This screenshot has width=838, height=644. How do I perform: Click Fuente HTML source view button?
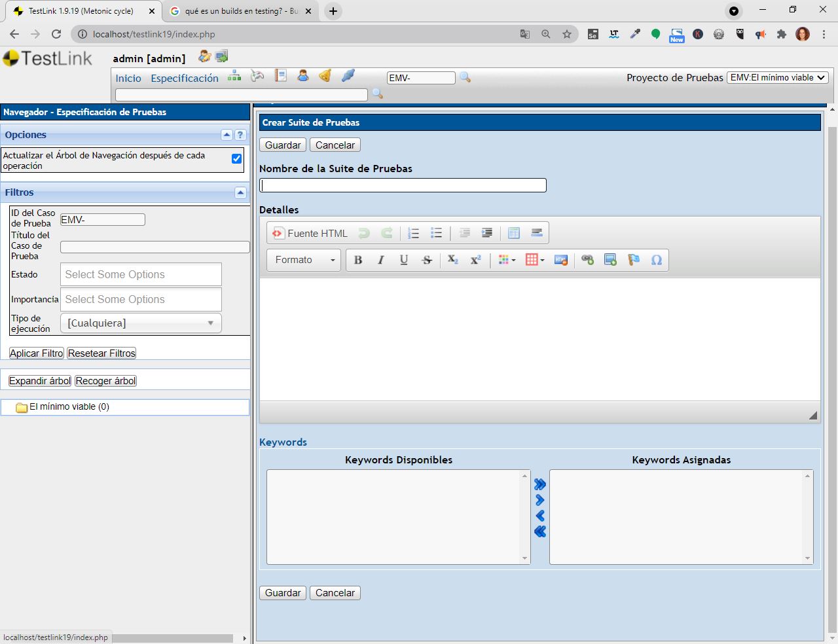310,233
